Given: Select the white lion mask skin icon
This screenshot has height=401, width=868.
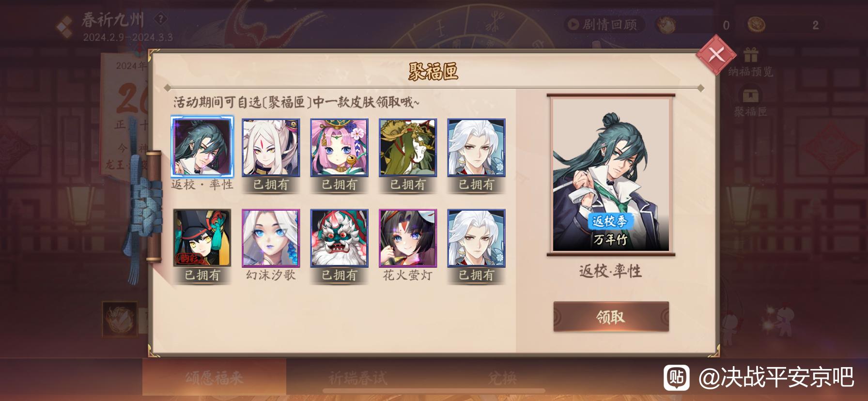Looking at the screenshot, I should tap(339, 238).
